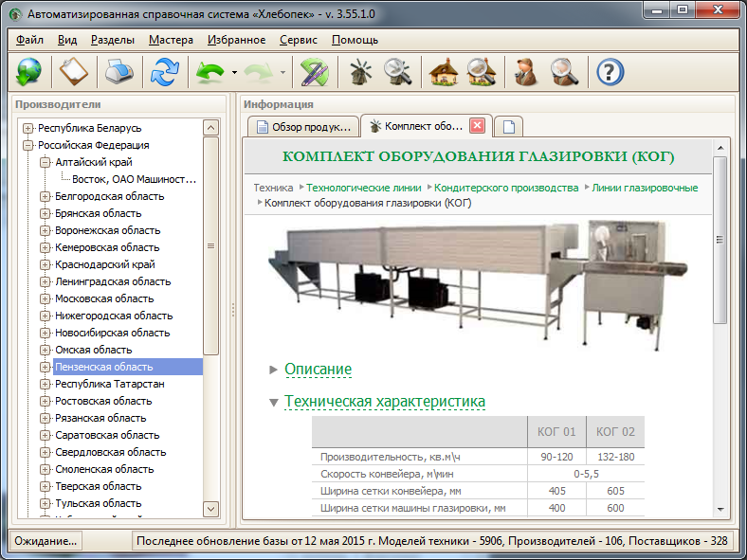This screenshot has width=747, height=560.
Task: Select Воронежская область tree item
Action: (x=108, y=230)
